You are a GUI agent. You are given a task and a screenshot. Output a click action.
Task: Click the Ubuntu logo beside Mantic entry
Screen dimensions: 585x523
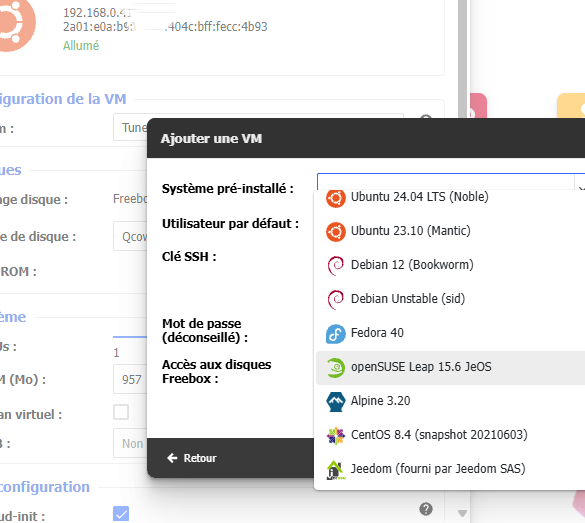point(335,232)
